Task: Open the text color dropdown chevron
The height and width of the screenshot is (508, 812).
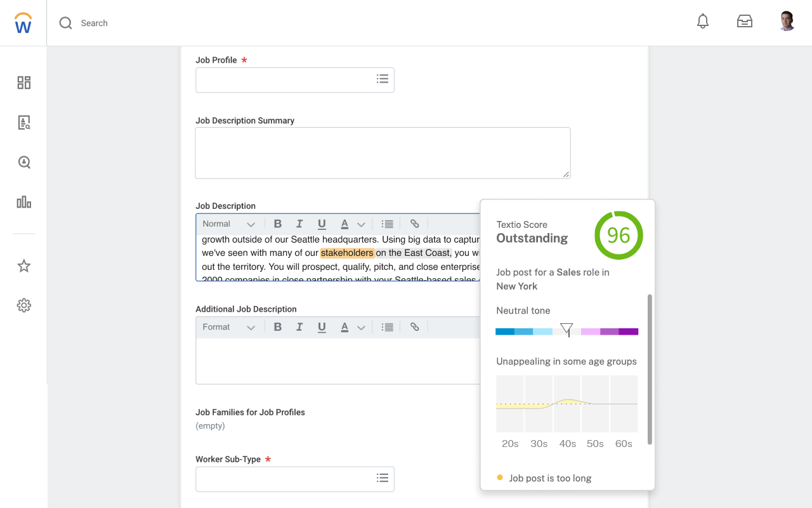Action: (360, 224)
